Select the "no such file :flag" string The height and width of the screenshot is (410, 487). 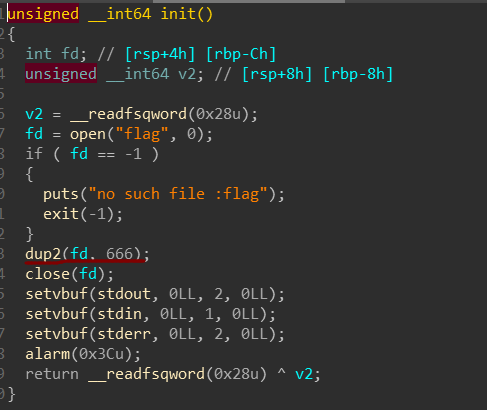coord(178,194)
